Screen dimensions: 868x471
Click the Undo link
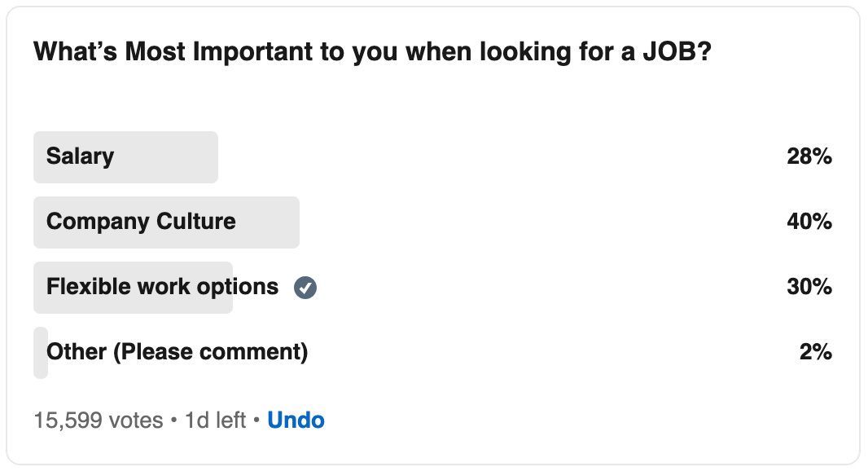click(296, 420)
